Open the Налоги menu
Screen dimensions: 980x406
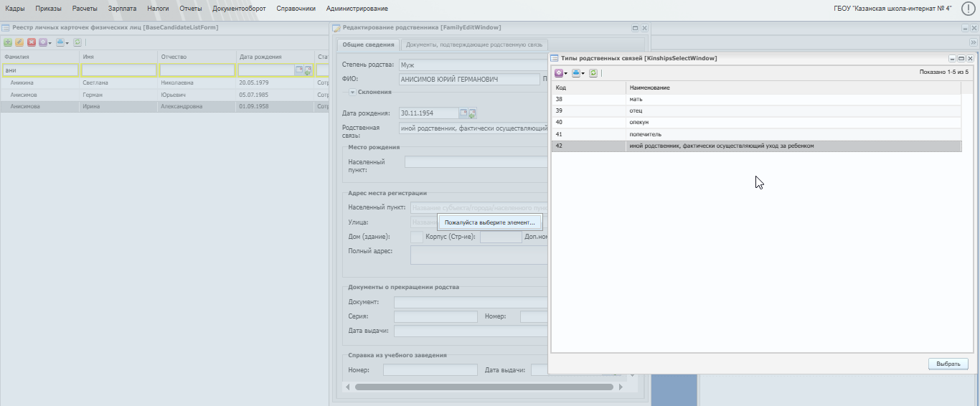point(158,9)
